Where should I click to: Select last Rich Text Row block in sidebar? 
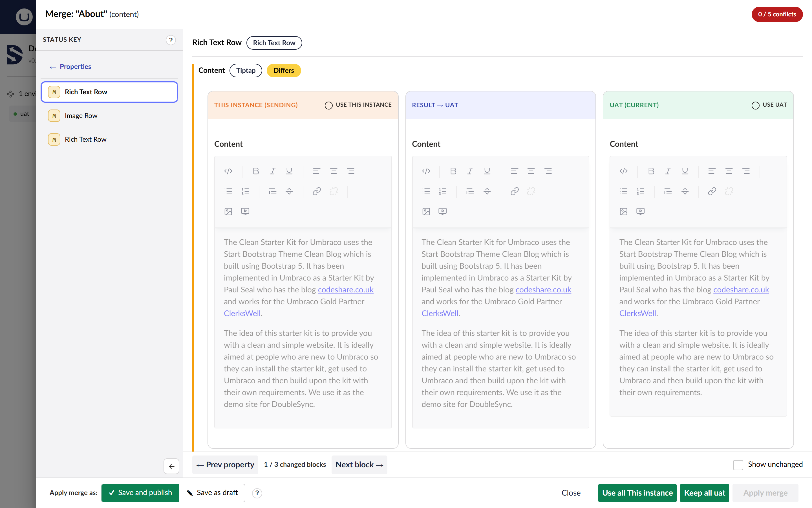coord(109,139)
